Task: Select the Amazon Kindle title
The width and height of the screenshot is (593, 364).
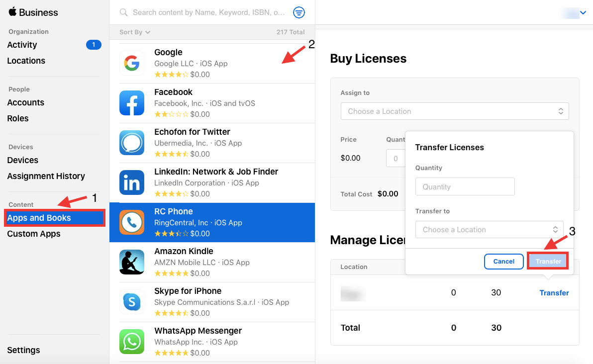Action: [184, 251]
